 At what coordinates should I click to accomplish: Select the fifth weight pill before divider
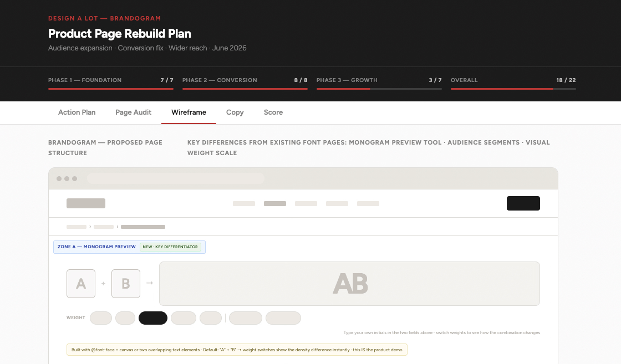click(x=211, y=318)
